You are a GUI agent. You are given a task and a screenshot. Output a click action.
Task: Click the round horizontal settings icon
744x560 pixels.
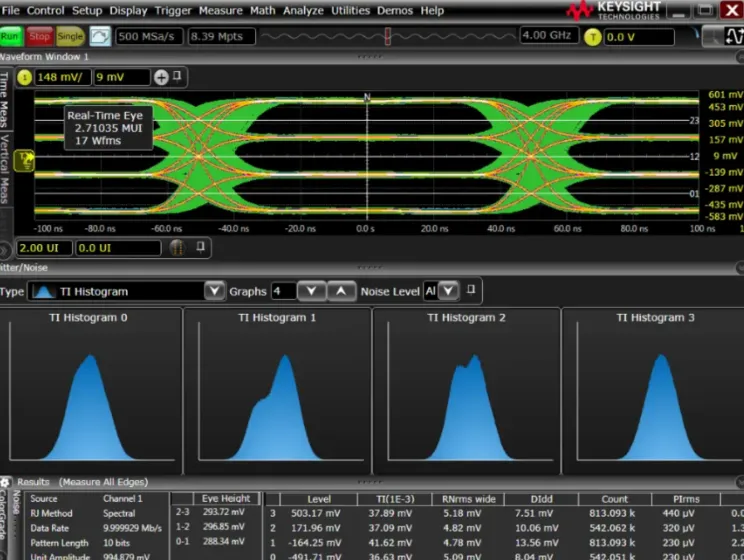pos(177,247)
